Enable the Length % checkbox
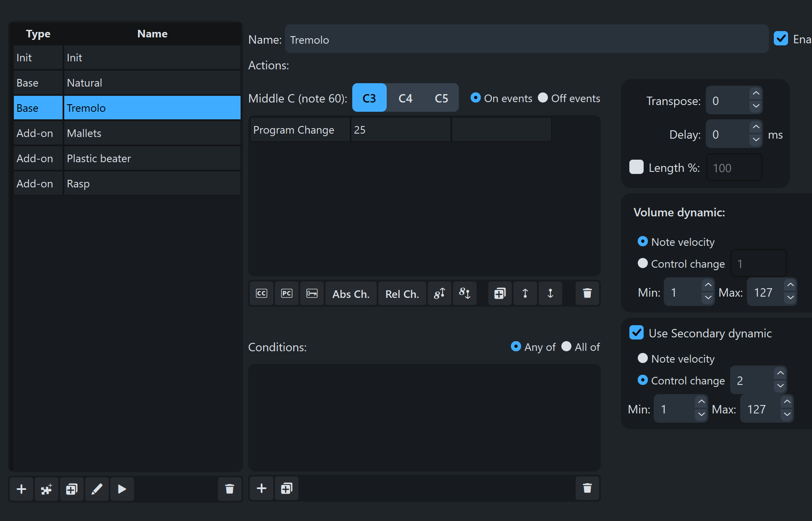 pyautogui.click(x=637, y=167)
